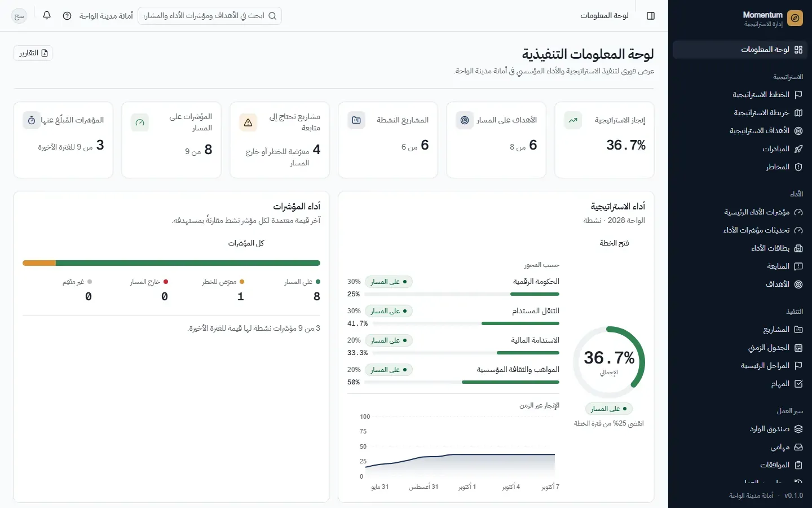Viewport: 812px width, 508px height.
Task: Click the أمانة مدينة الواحة organization name in top bar
Action: pos(106,16)
